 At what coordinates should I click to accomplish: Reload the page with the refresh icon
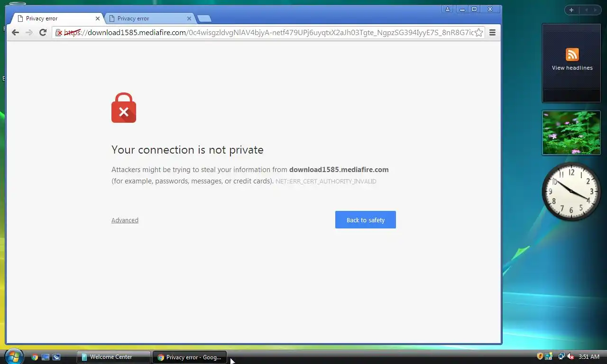click(x=43, y=32)
